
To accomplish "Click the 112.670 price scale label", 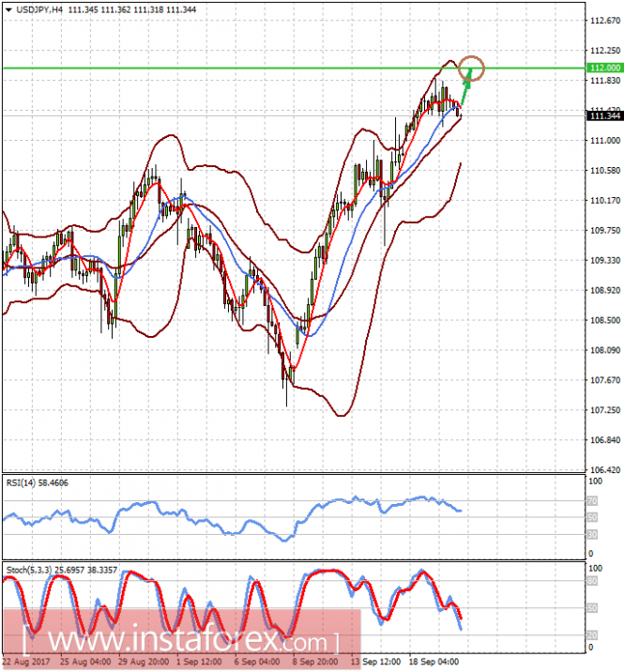I will (x=604, y=21).
